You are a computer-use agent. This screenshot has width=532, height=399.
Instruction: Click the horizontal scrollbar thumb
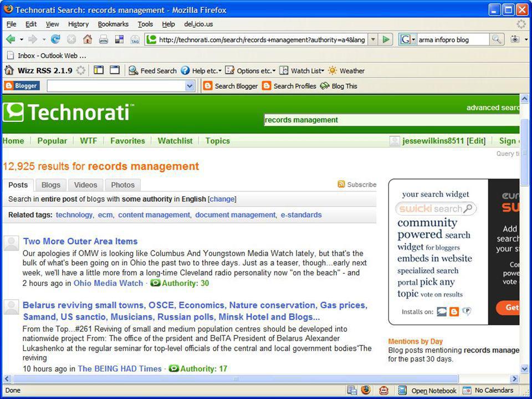tap(236, 378)
